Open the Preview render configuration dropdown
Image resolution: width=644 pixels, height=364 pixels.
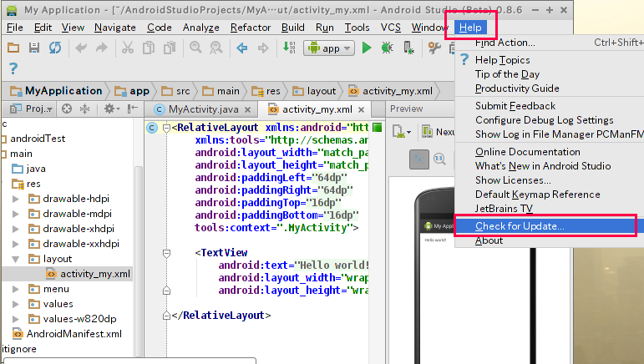(x=402, y=132)
